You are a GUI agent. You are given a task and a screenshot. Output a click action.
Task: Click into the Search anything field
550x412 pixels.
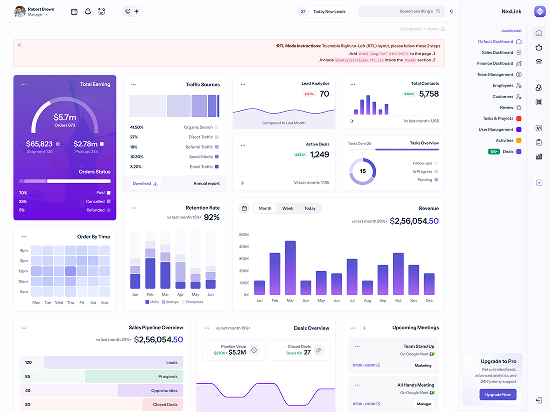tap(401, 11)
